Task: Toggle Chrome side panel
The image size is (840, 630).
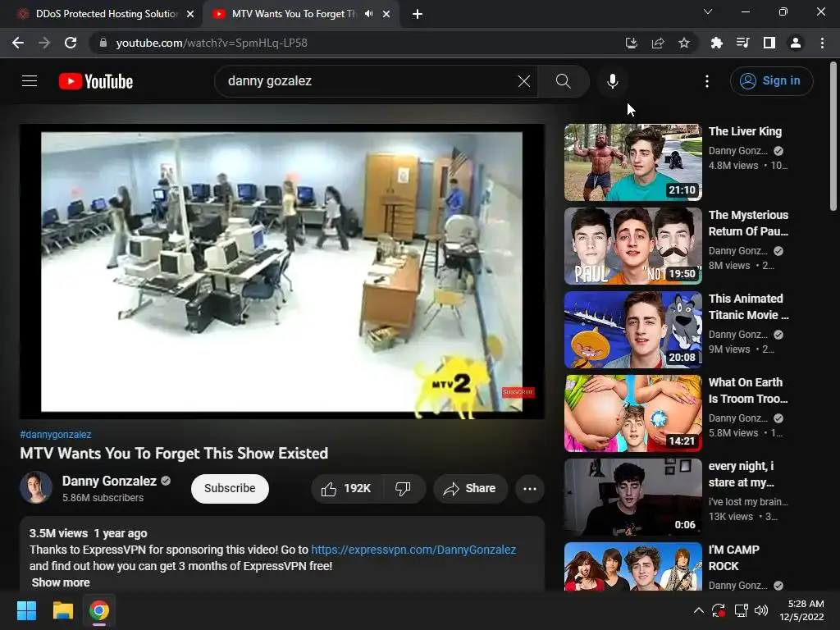Action: pos(769,43)
